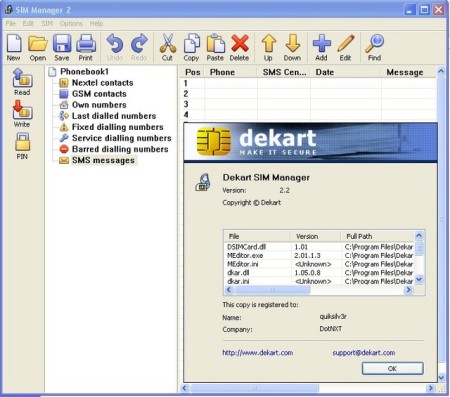
Task: Delete the entry with the red X icon
Action: click(x=239, y=47)
